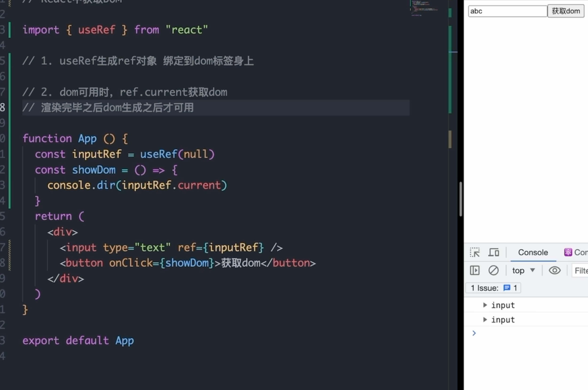The image size is (588, 390).
Task: Expand the second input console entry
Action: pos(485,320)
